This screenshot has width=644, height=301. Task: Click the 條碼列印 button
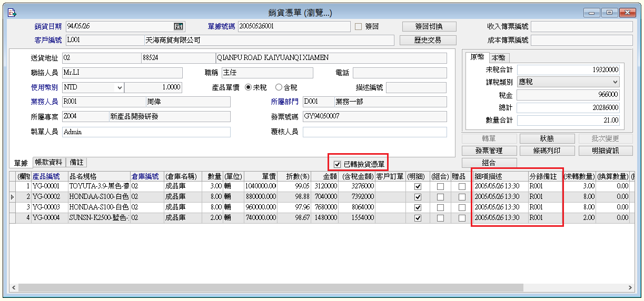point(546,150)
